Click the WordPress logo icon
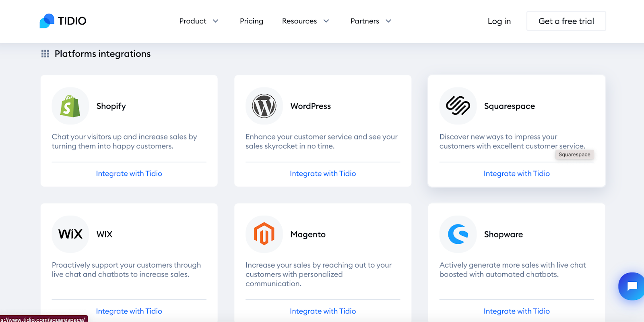This screenshot has height=322, width=644. (264, 106)
